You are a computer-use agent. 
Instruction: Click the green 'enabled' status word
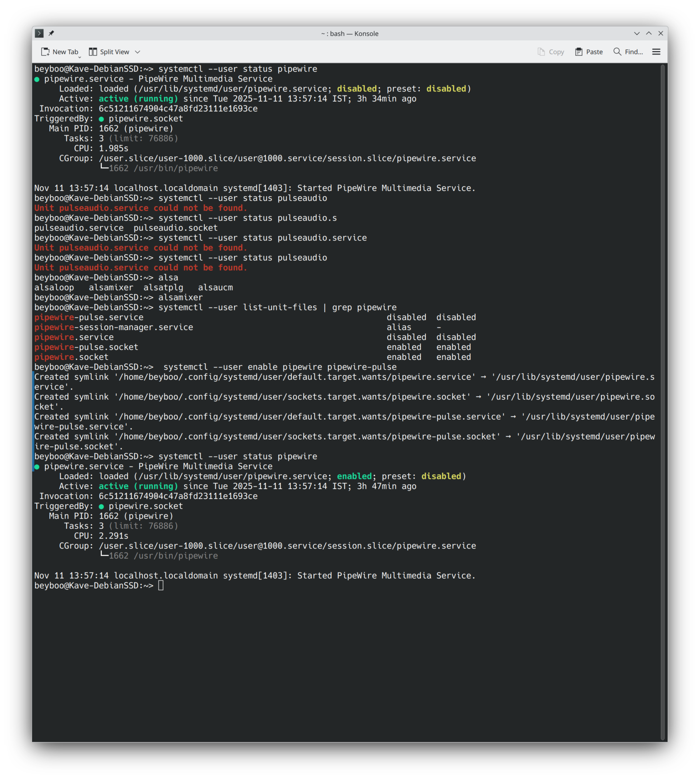pos(354,476)
